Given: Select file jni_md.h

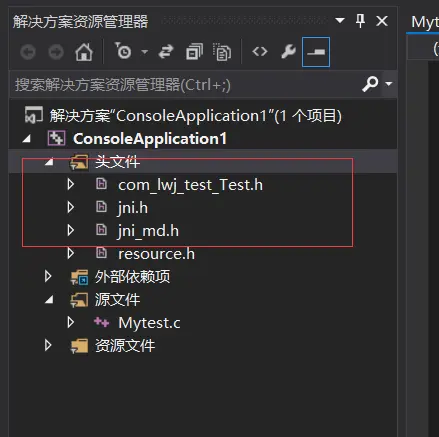Looking at the screenshot, I should click(x=148, y=231).
